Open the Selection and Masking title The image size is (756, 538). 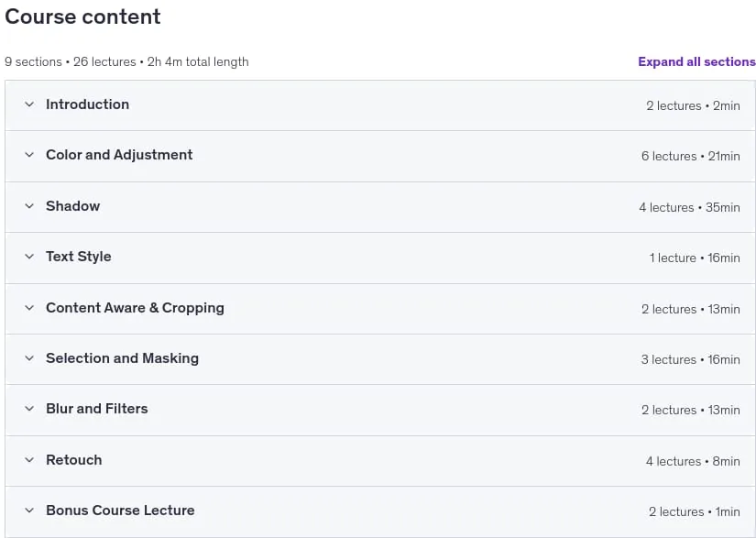[122, 358]
